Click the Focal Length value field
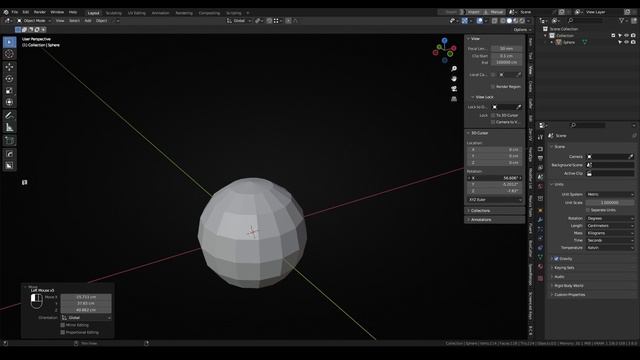The height and width of the screenshot is (360, 640). pyautogui.click(x=506, y=49)
